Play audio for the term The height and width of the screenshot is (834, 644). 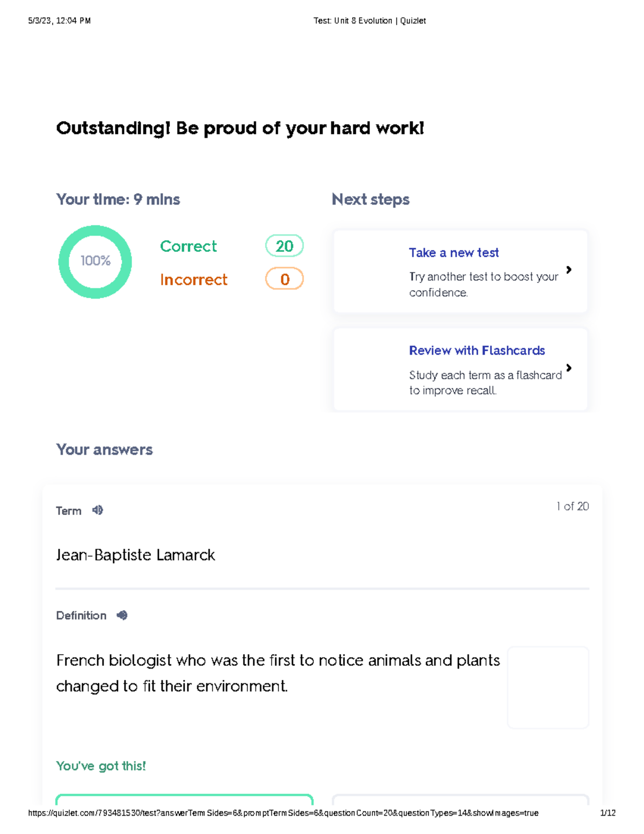[x=97, y=510]
